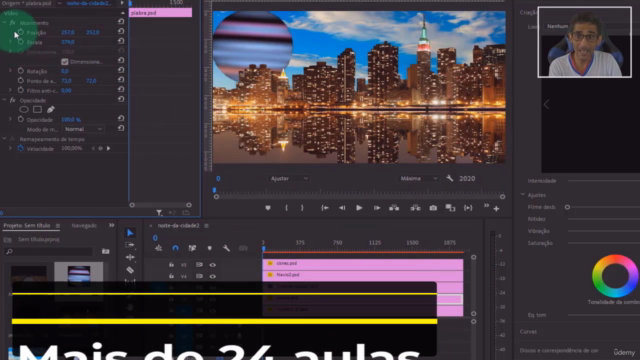Open Program Monitor wrench settings
Screen dimensions: 640x360
[450, 178]
